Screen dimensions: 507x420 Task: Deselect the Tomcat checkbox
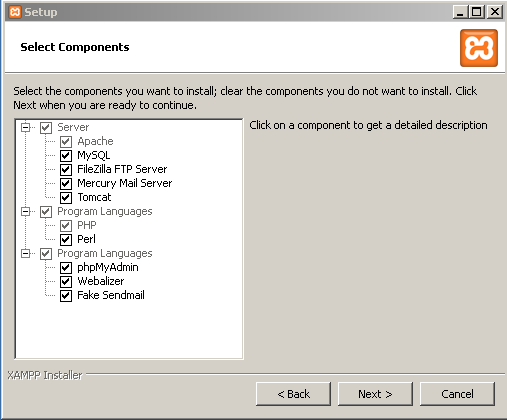tap(66, 198)
